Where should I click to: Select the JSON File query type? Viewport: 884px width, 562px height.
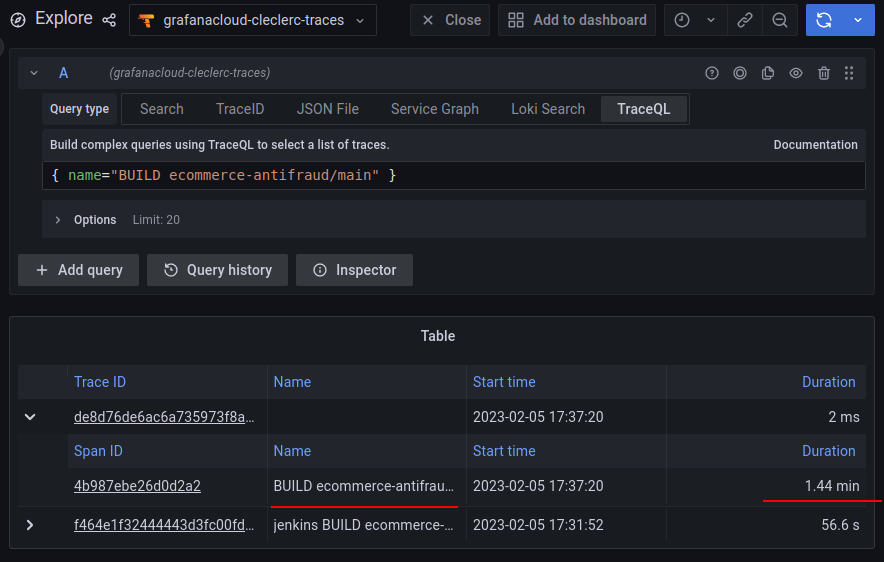point(328,109)
